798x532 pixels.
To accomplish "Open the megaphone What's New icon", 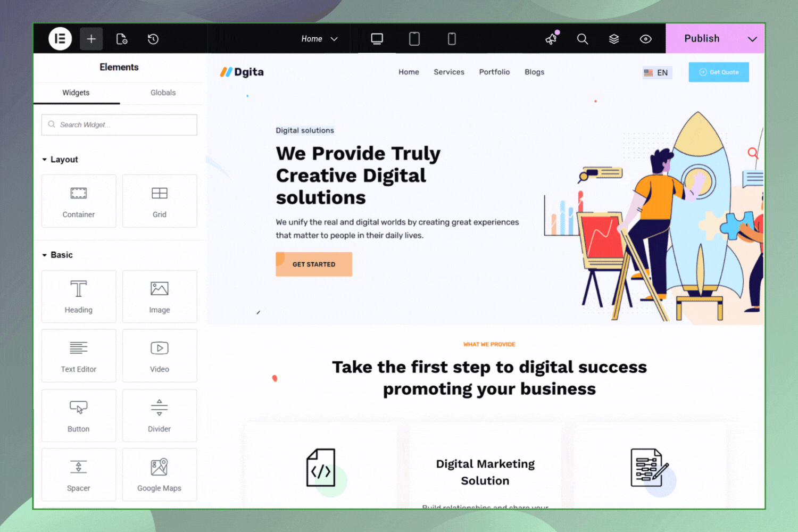I will tap(552, 38).
